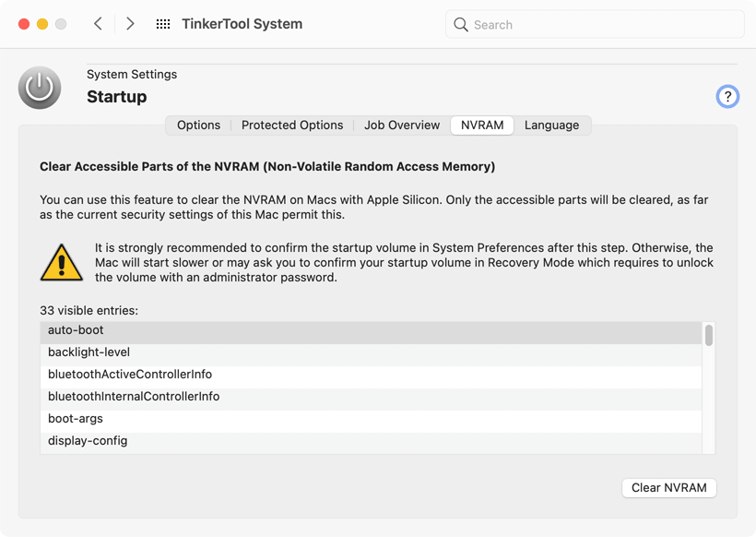Click the yellow warning triangle icon
The width and height of the screenshot is (756, 537).
tap(61, 262)
